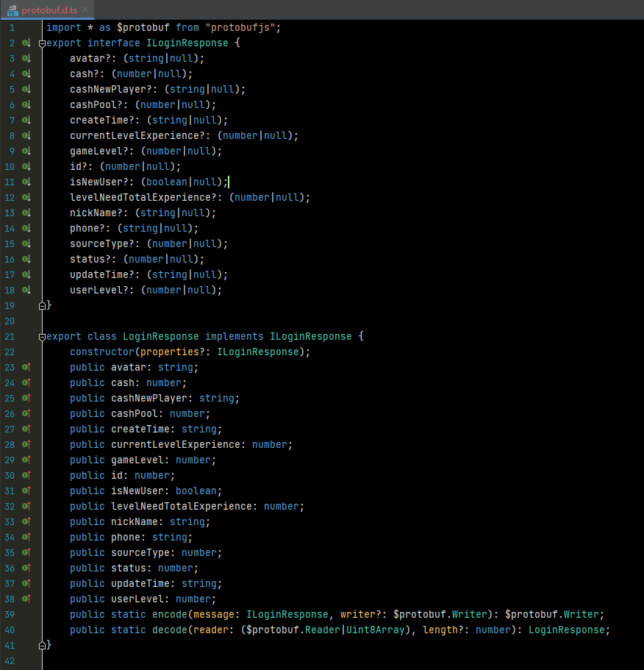
Task: Click the boolean type on line 31
Action: click(x=196, y=491)
